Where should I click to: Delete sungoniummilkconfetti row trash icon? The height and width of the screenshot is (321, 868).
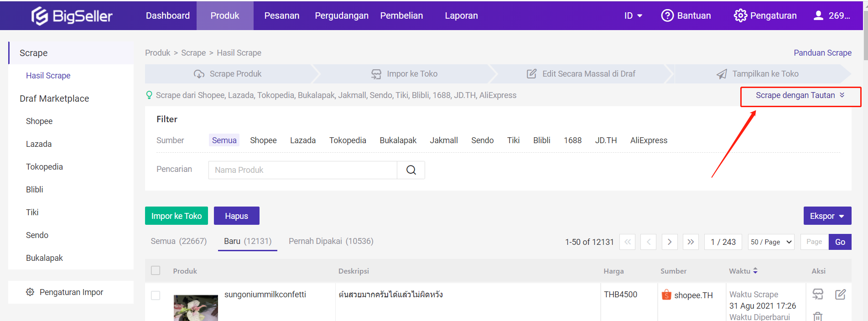click(818, 316)
